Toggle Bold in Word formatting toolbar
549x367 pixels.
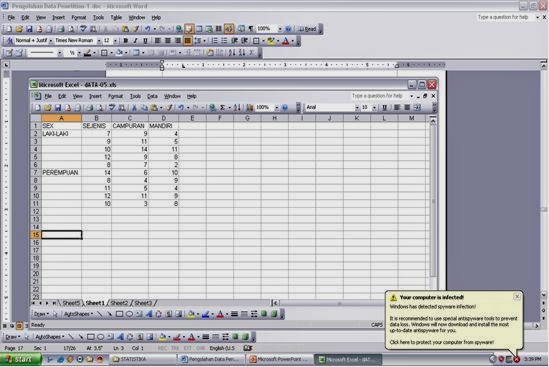[x=125, y=41]
